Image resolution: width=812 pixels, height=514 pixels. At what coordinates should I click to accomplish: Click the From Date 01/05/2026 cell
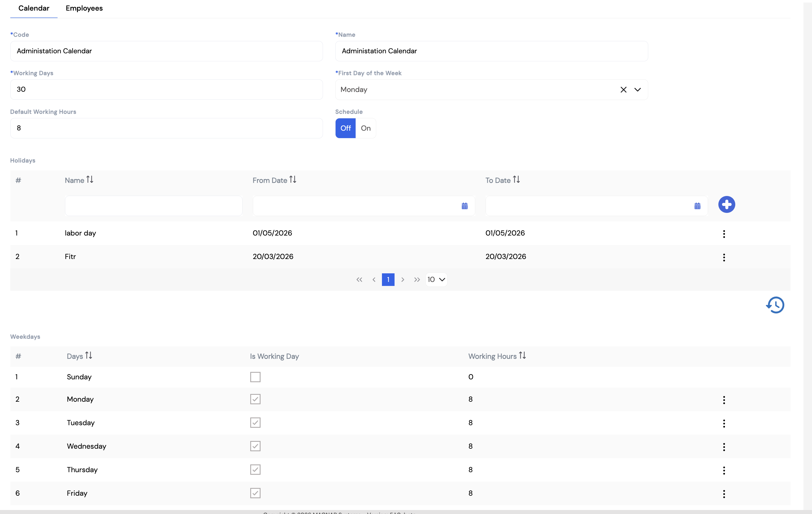tap(272, 233)
